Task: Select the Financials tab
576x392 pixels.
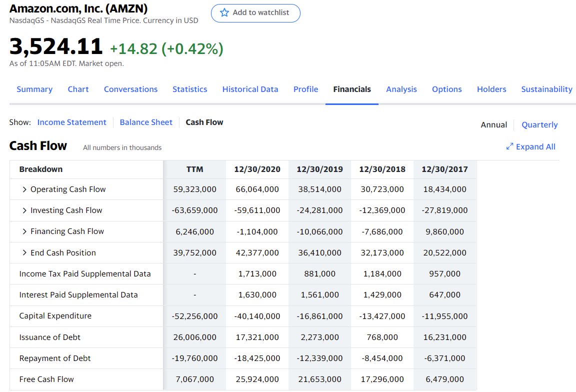Action: coord(352,89)
